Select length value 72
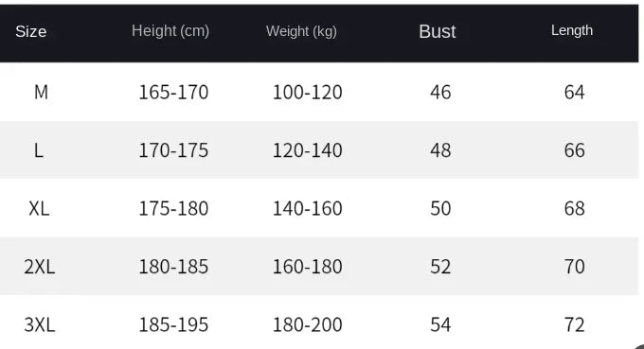 574,324
